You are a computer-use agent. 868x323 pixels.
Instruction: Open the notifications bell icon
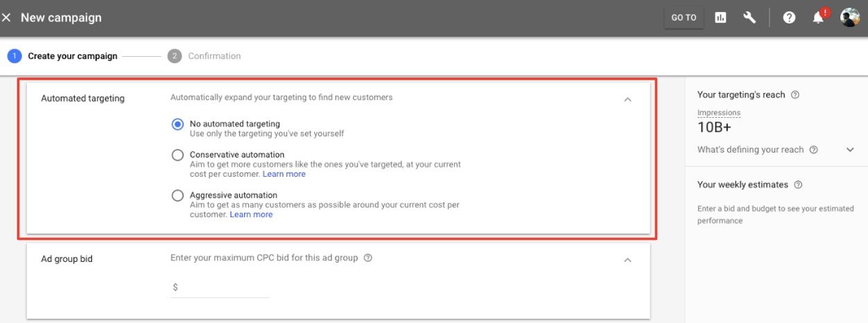[x=819, y=18]
